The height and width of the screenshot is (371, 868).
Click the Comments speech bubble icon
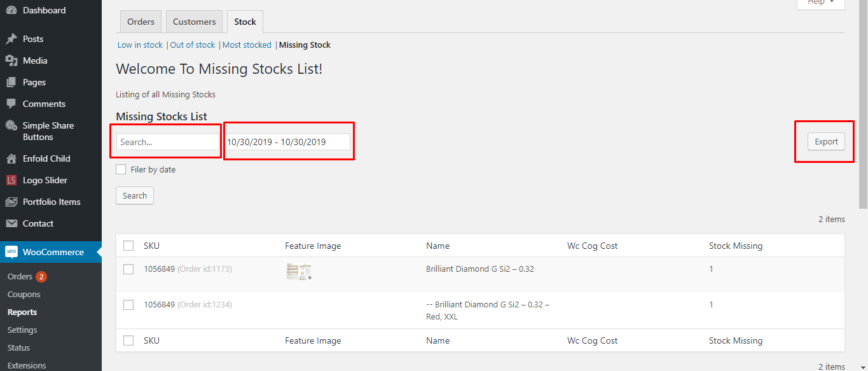coord(11,104)
